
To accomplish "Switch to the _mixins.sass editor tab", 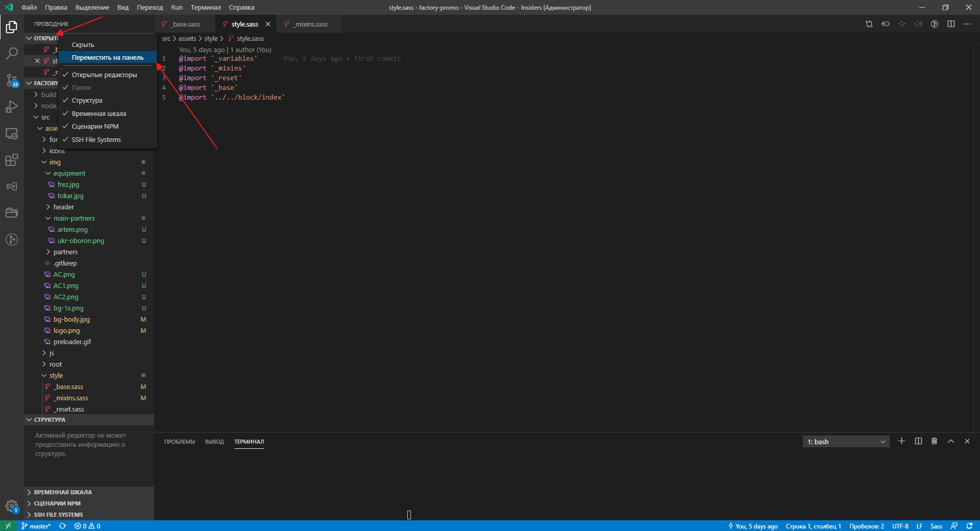I will click(310, 24).
